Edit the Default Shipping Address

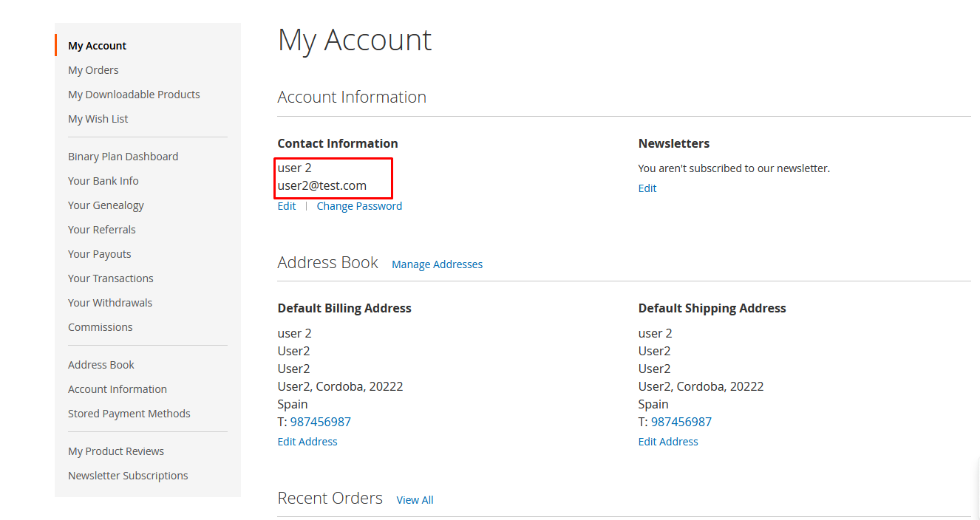(x=668, y=442)
